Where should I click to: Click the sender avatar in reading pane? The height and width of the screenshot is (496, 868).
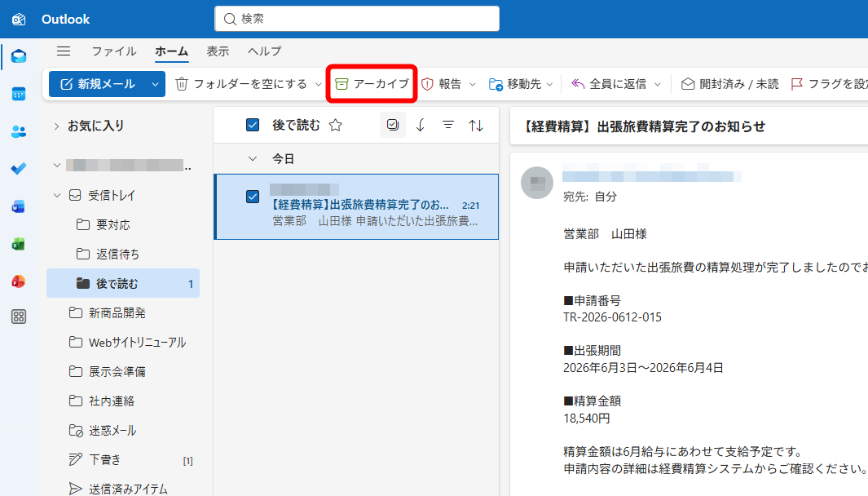click(x=537, y=182)
